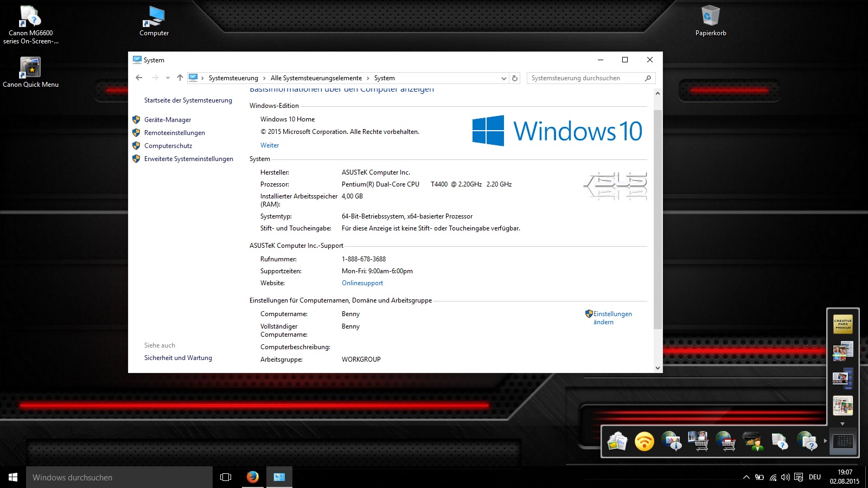Click the System breadcrumb in address bar
The image size is (868, 488).
click(385, 78)
